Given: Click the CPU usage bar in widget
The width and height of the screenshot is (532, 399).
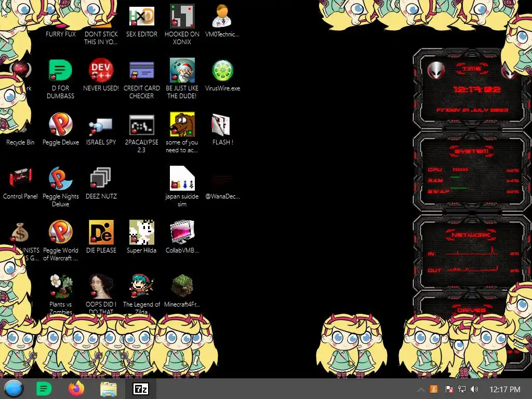Looking at the screenshot, I should [460, 169].
